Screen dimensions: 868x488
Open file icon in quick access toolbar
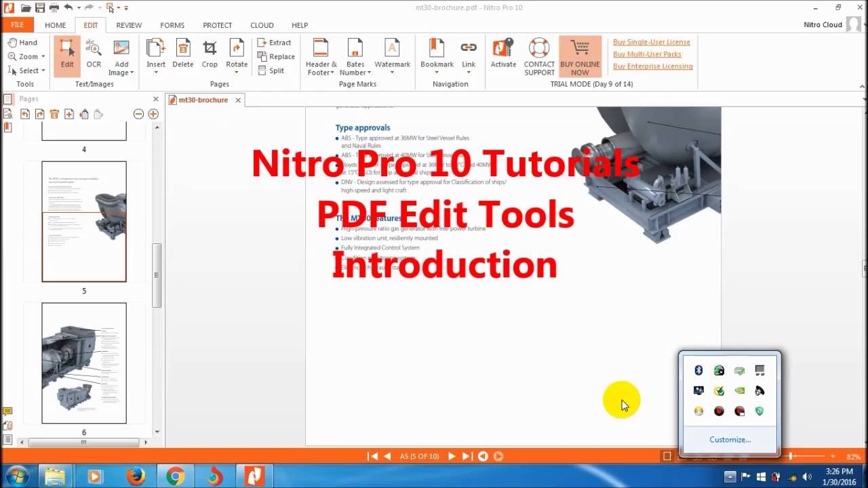pos(26,7)
